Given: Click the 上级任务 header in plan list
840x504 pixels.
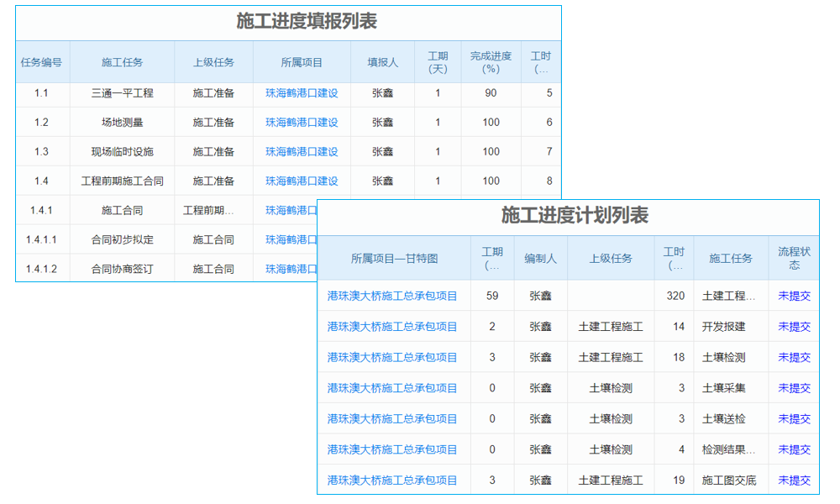Looking at the screenshot, I should tap(612, 258).
